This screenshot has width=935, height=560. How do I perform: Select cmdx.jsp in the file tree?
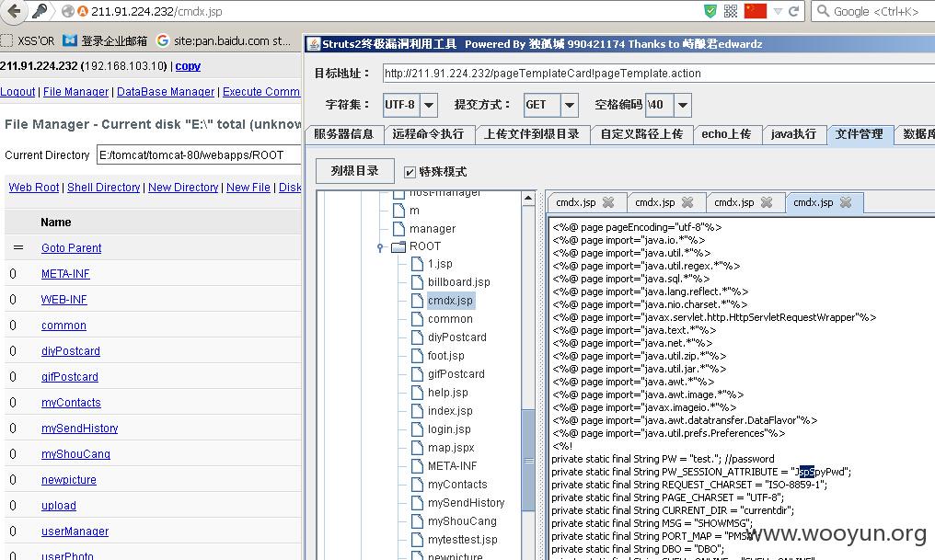pyautogui.click(x=450, y=301)
